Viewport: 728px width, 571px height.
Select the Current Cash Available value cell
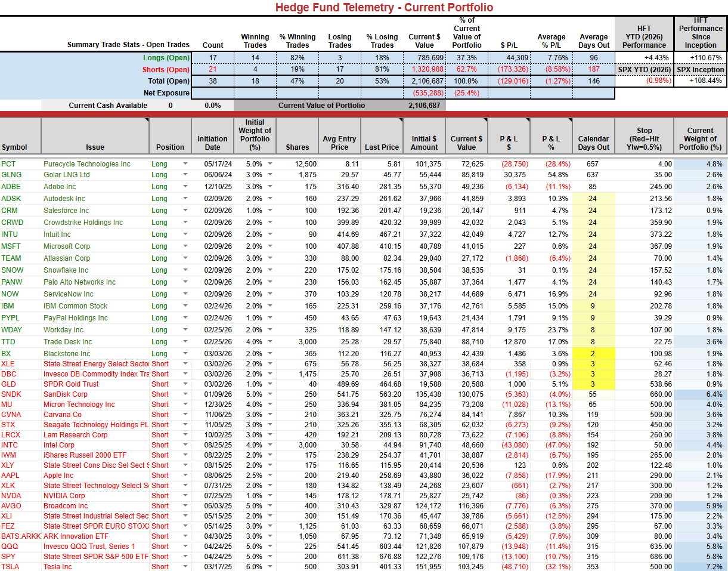[171, 106]
